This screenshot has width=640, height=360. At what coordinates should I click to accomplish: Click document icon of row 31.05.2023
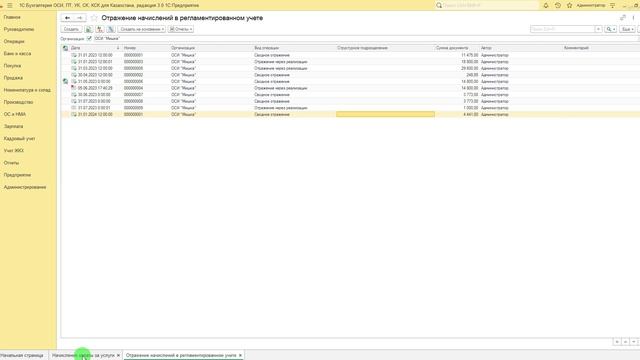74,82
